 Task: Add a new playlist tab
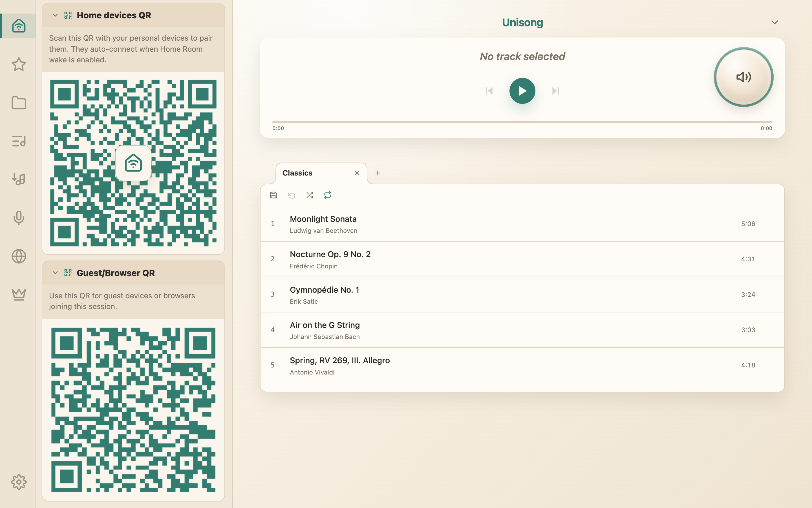[378, 173]
